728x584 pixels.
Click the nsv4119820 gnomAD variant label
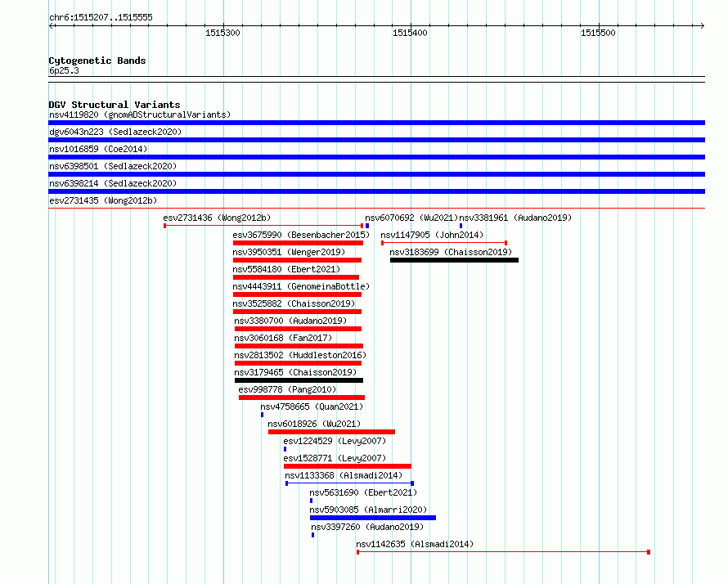(140, 115)
